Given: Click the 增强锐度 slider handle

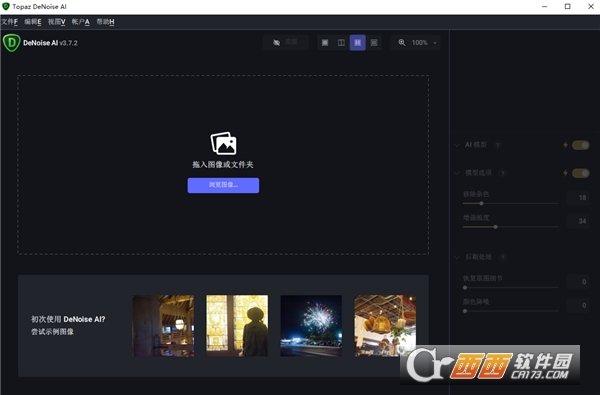Looking at the screenshot, I should tap(496, 227).
